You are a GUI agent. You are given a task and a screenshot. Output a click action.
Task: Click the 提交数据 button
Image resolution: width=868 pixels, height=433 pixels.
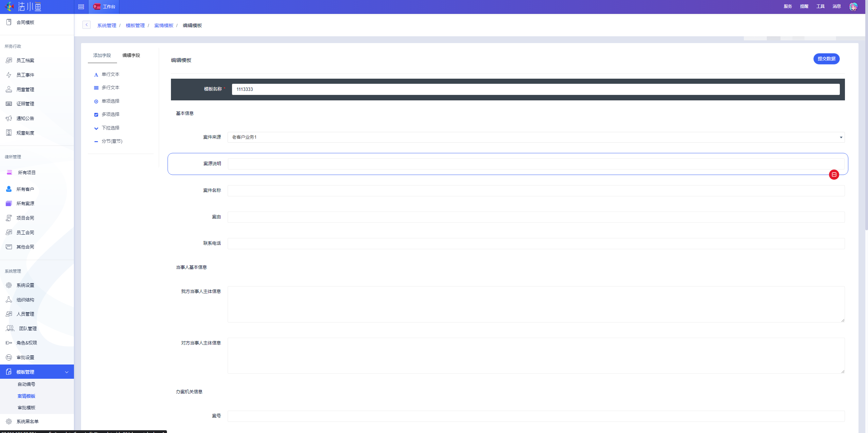point(826,59)
